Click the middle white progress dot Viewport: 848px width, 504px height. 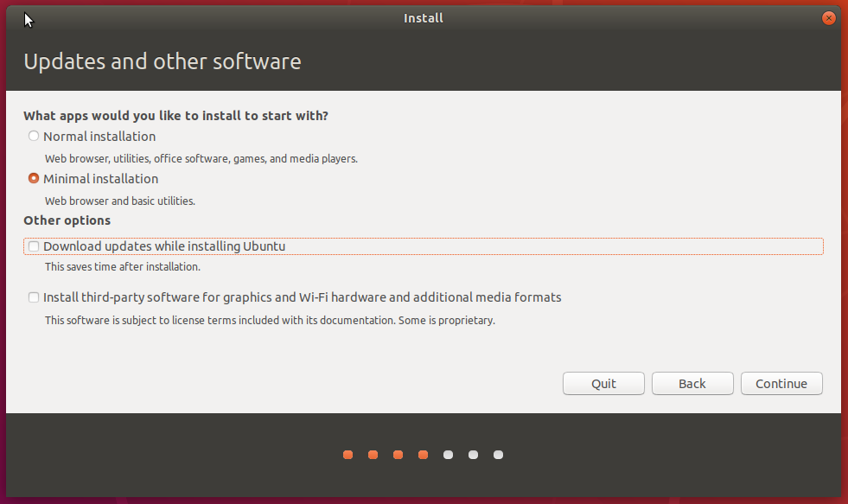click(x=473, y=455)
